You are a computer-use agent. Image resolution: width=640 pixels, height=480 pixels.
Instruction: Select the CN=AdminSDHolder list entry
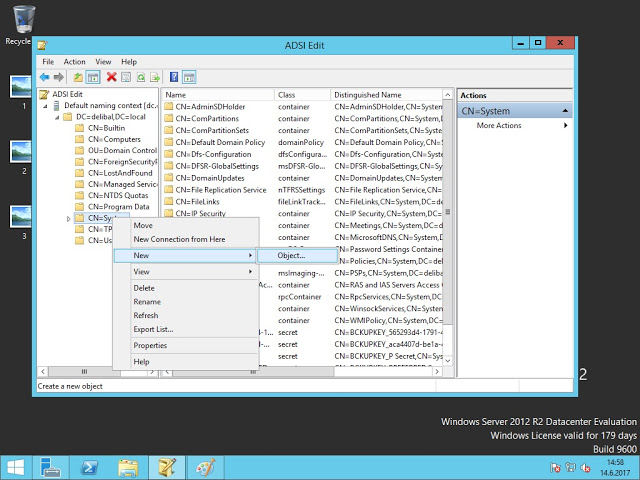tap(210, 106)
